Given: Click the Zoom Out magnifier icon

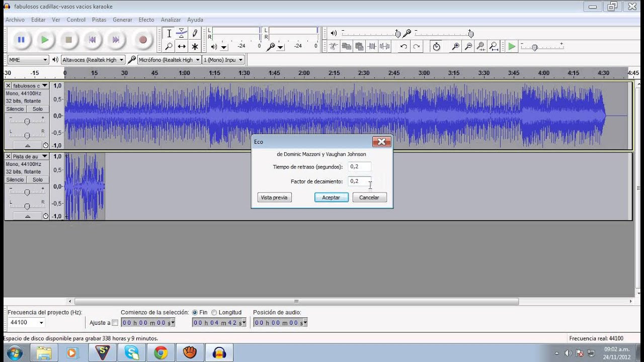Looking at the screenshot, I should (x=468, y=46).
